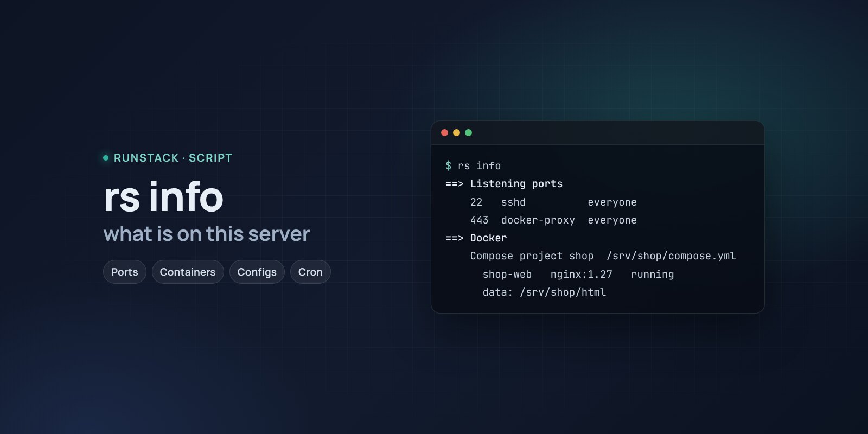This screenshot has width=868, height=434.
Task: Click the 'Docker' section header
Action: click(x=488, y=238)
